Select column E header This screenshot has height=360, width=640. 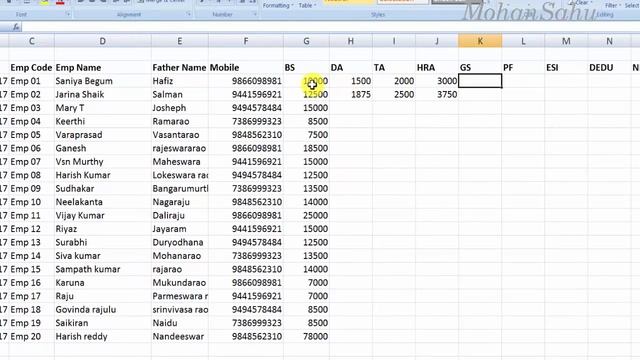(x=180, y=41)
